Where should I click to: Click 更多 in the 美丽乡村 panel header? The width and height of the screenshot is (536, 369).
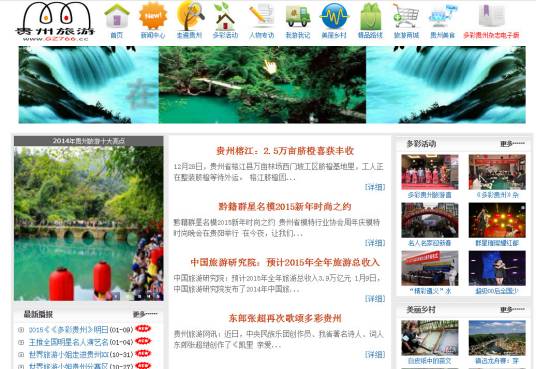(x=512, y=310)
